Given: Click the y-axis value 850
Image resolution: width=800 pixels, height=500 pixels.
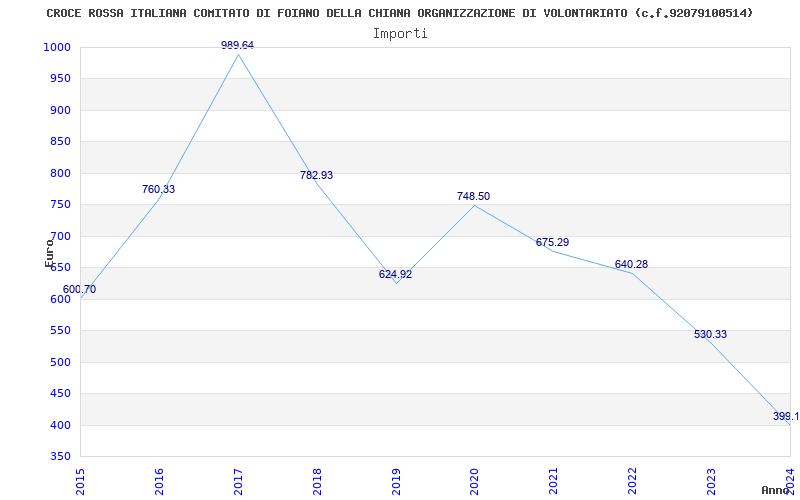Looking at the screenshot, I should pos(60,142).
